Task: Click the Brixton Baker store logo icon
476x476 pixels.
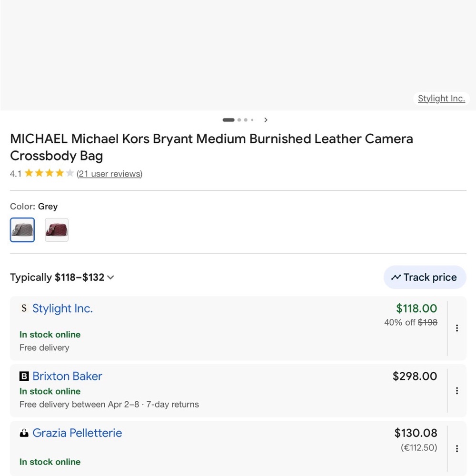Action: (24, 377)
